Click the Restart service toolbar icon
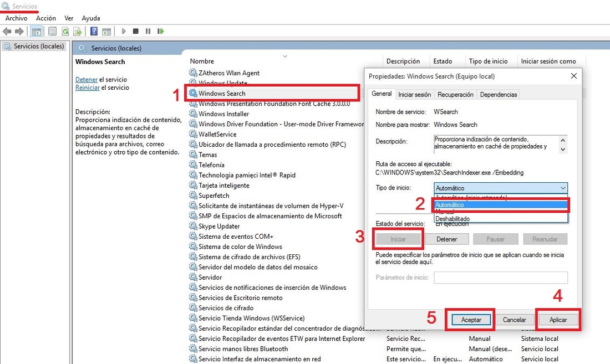The image size is (610, 364). point(160,31)
